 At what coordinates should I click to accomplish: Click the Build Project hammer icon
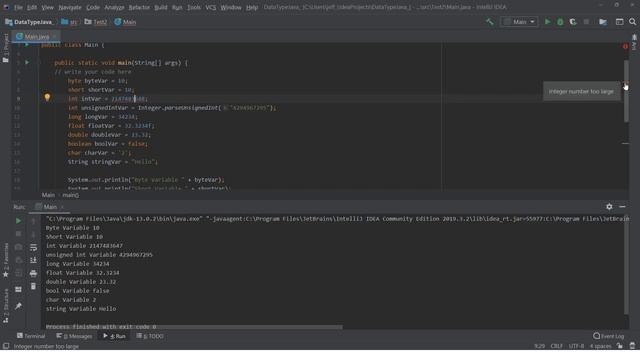(x=489, y=22)
